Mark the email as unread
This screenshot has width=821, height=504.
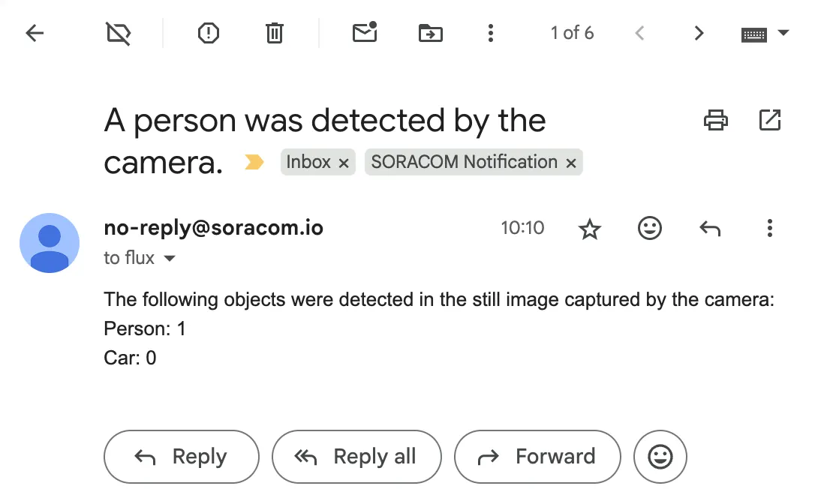365,32
